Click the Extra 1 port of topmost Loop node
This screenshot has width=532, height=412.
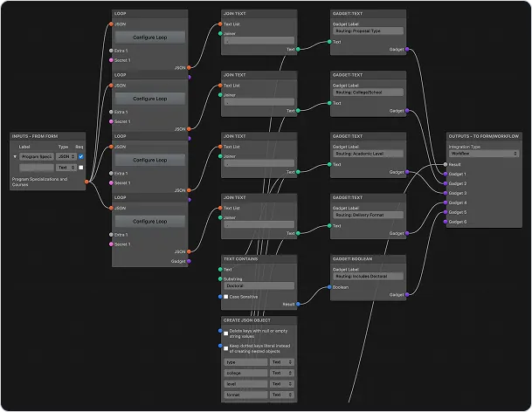111,51
